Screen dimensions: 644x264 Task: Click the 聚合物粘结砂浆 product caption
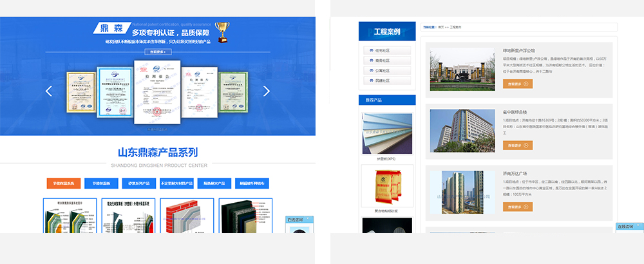(386, 211)
